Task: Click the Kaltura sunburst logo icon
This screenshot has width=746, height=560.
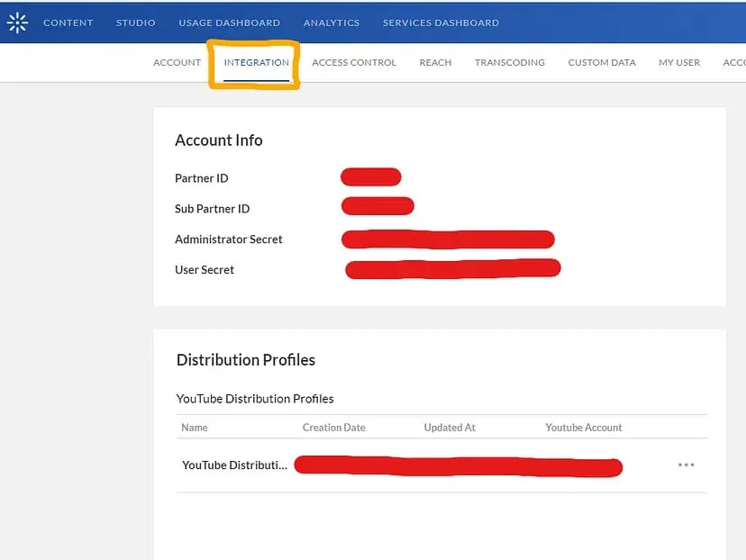Action: click(x=17, y=23)
